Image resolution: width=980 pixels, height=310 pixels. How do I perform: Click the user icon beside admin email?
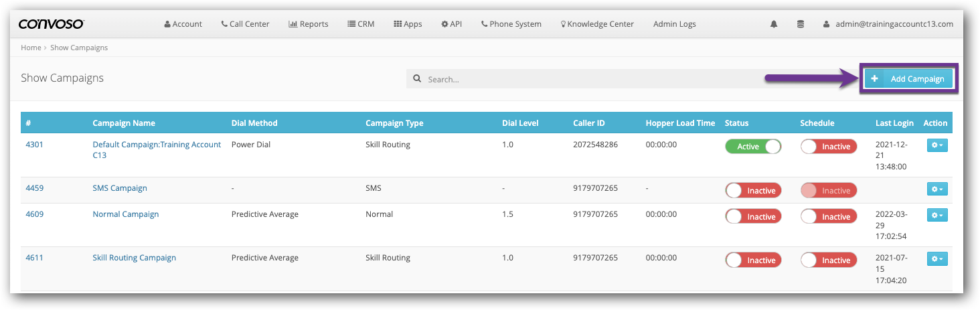point(827,24)
